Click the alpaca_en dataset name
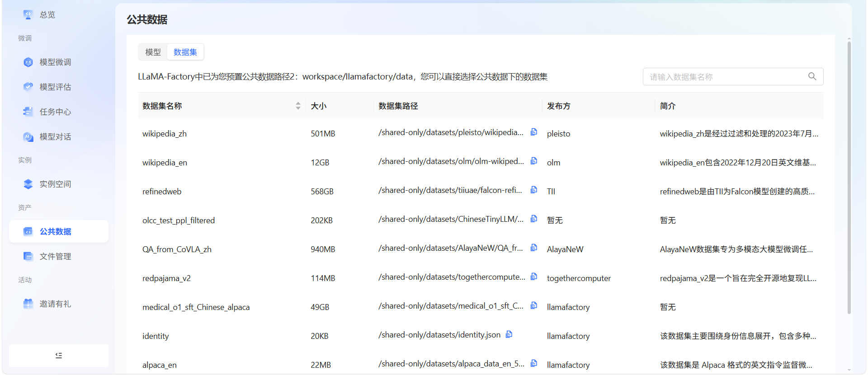868x375 pixels. pos(160,365)
